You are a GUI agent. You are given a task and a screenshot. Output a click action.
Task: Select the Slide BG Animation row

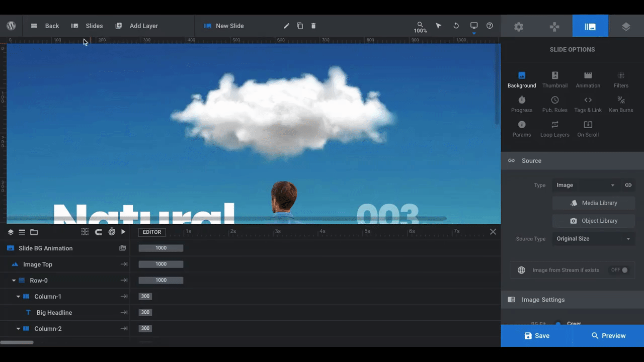click(65, 248)
